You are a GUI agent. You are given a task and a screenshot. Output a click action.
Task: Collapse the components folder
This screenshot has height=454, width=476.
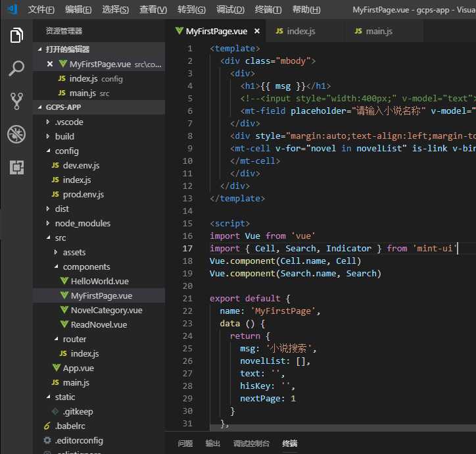pos(56,266)
